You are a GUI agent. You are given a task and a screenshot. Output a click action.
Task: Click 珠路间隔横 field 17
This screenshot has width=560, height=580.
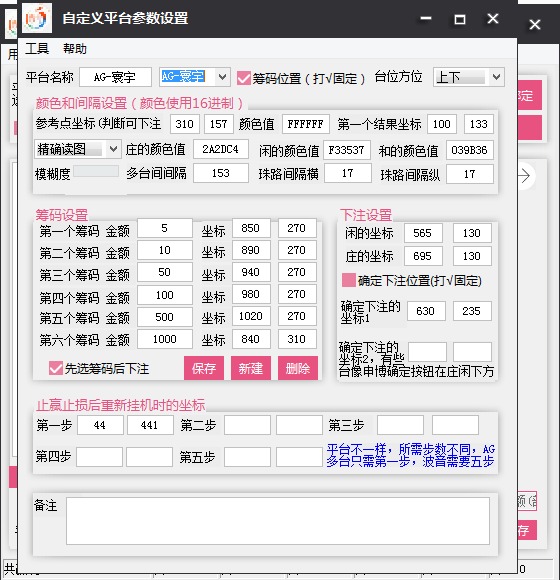click(348, 173)
